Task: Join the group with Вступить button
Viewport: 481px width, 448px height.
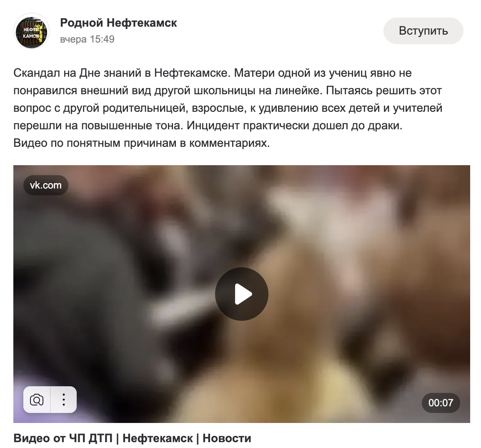Action: point(423,31)
